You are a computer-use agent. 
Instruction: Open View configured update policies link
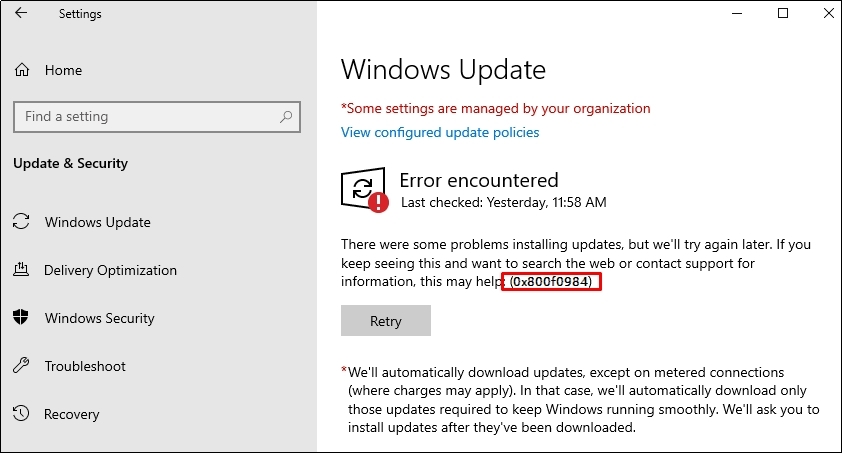coord(440,133)
